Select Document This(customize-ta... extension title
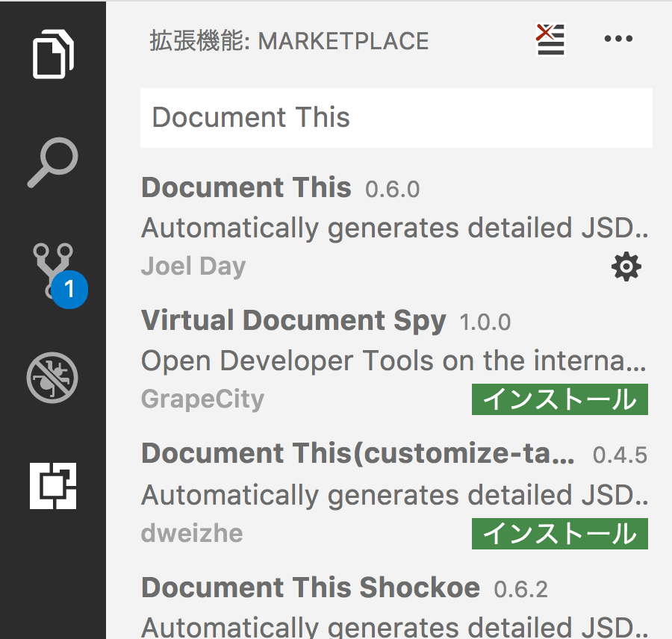672x639 pixels. click(x=358, y=453)
